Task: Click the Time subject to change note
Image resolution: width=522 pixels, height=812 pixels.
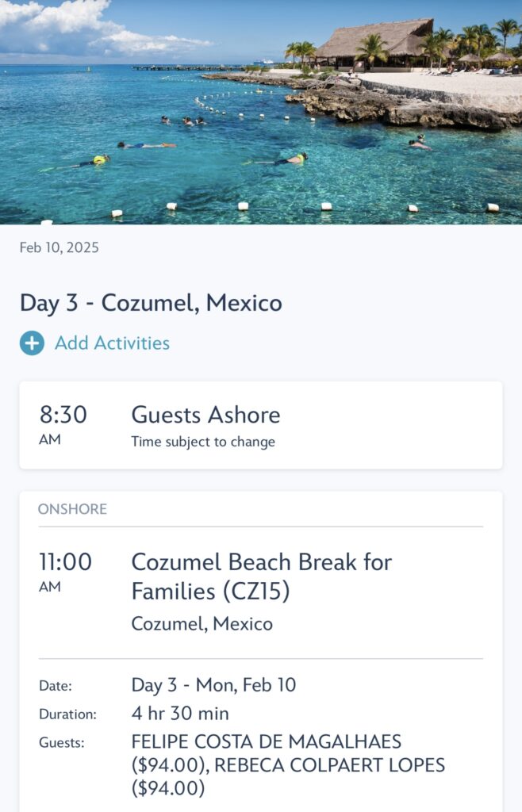Action: click(202, 442)
